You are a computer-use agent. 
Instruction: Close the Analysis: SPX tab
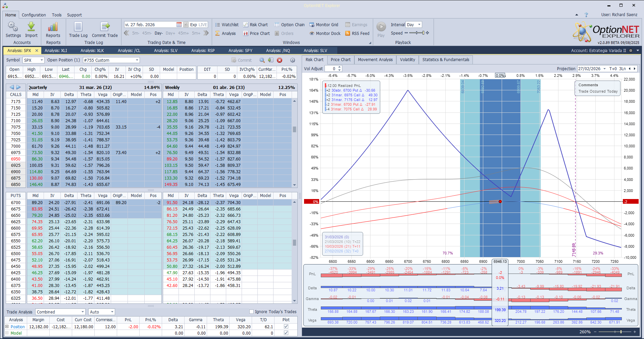pos(37,51)
